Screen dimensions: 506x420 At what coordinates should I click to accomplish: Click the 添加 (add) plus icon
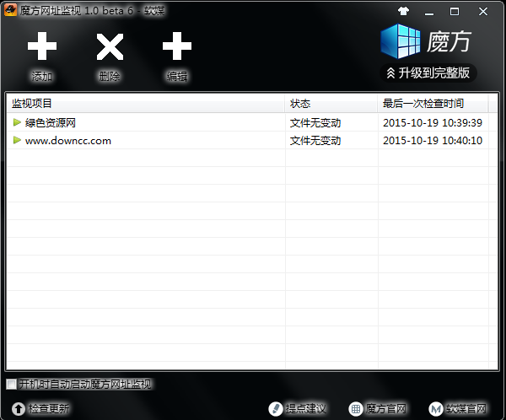(42, 46)
